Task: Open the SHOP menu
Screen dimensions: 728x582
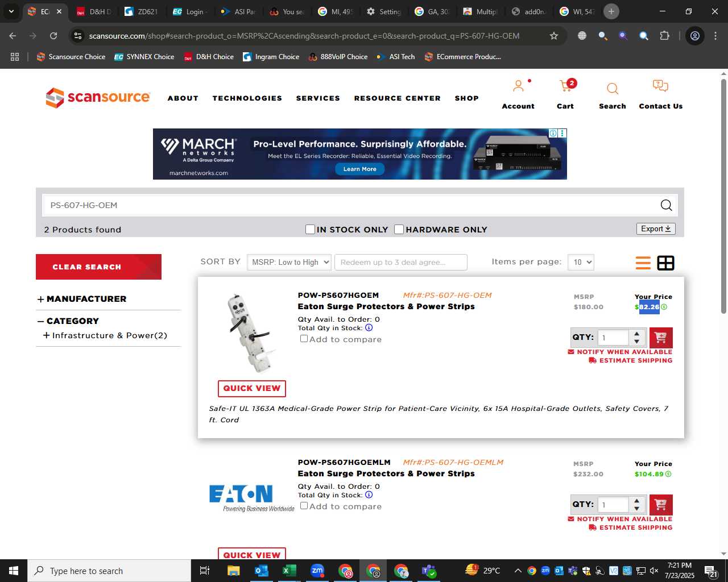Action: point(467,98)
